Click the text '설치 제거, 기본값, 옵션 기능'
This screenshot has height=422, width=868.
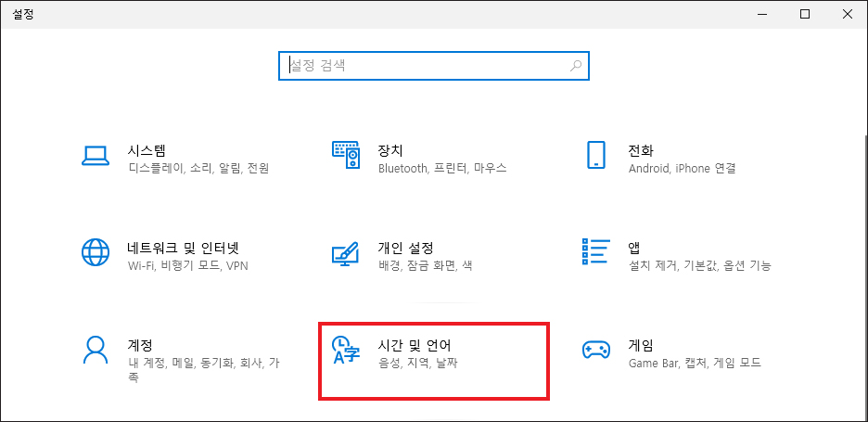click(700, 265)
